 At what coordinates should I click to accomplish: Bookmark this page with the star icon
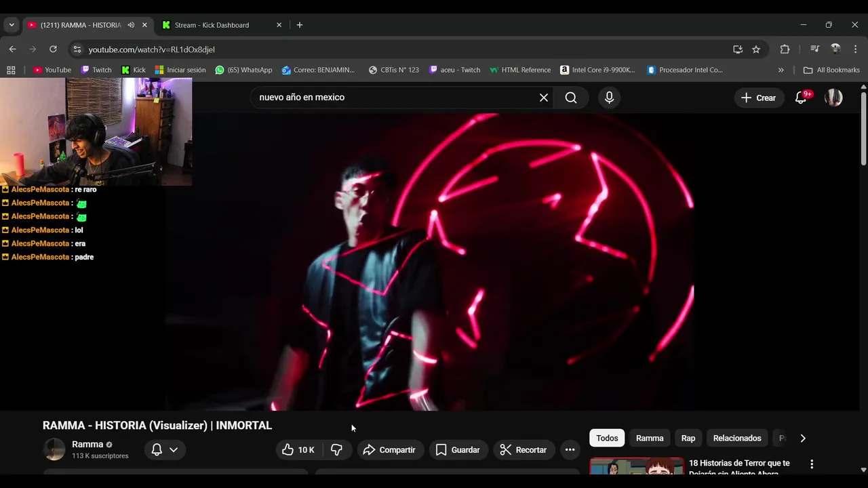tap(756, 49)
